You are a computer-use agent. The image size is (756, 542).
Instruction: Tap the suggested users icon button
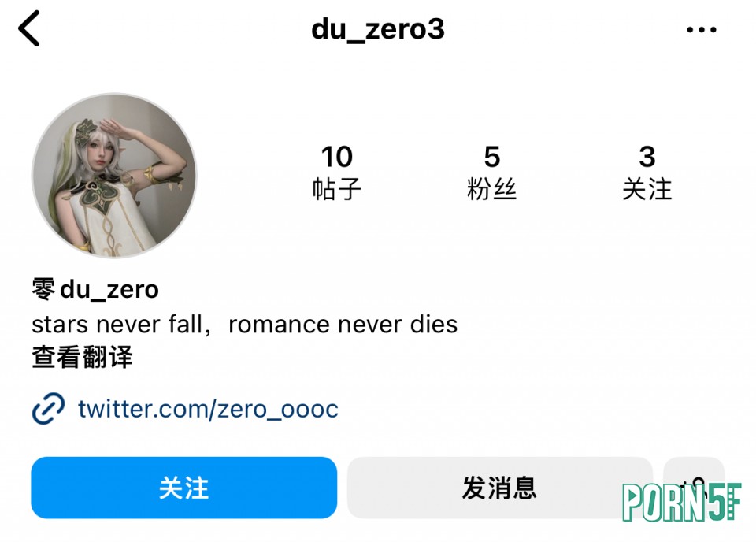click(694, 488)
